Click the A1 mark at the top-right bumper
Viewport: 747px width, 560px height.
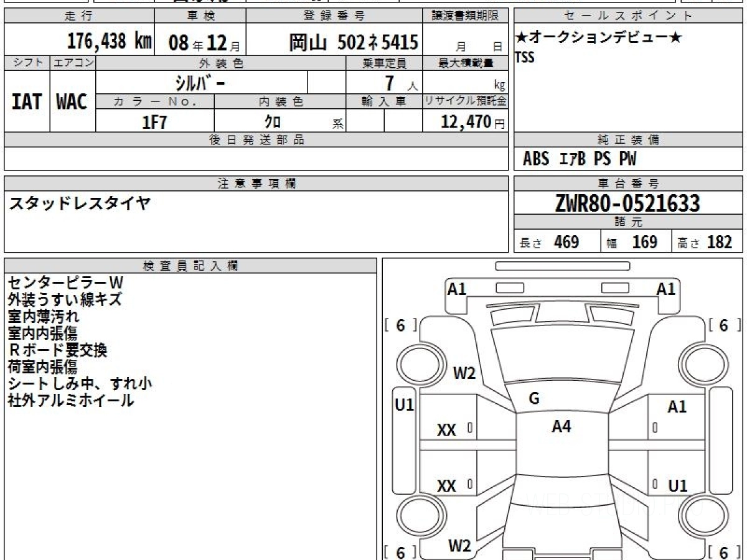[x=666, y=289]
